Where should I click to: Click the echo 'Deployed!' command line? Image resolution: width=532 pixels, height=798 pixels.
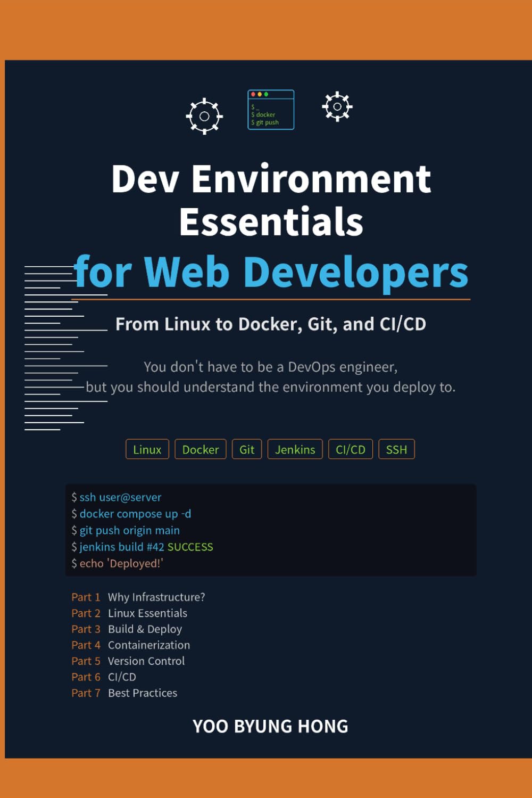pos(117,563)
